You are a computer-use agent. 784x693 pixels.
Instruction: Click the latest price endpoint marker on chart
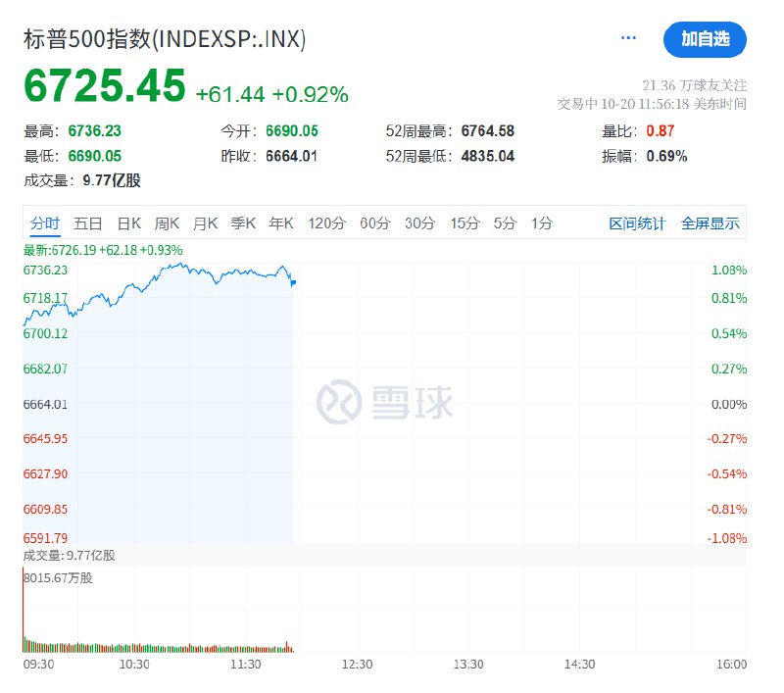click(x=293, y=283)
